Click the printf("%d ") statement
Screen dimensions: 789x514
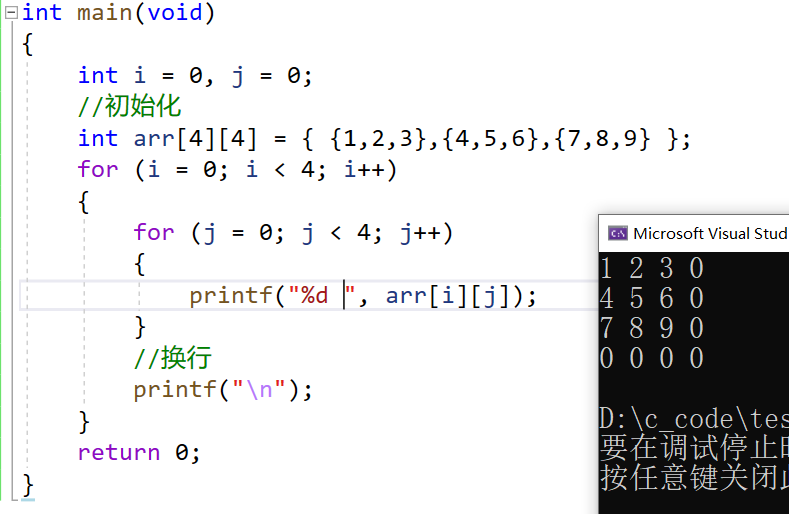tap(363, 296)
